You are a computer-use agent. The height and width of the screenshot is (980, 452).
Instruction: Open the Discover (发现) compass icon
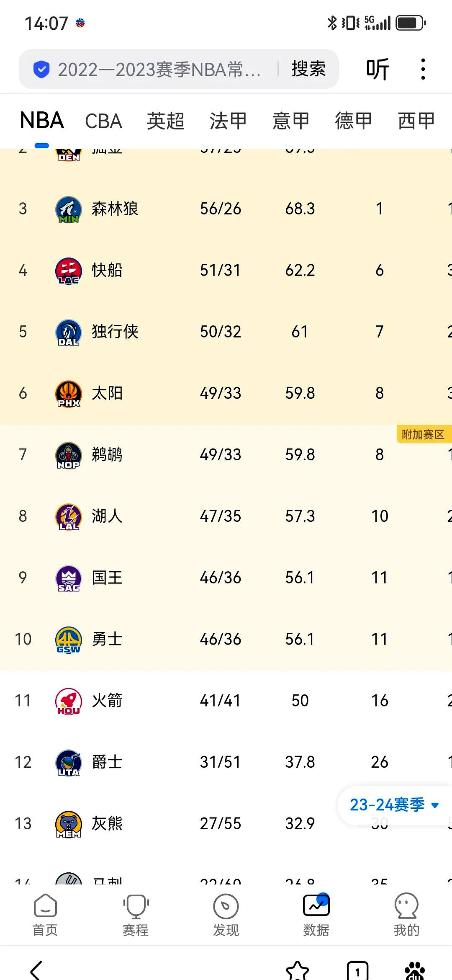coord(226,914)
